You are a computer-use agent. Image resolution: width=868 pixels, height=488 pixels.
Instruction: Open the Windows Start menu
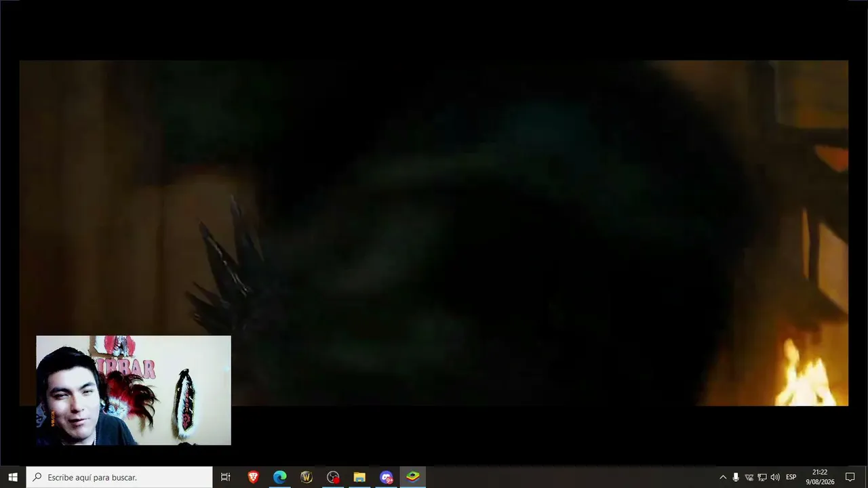13,477
